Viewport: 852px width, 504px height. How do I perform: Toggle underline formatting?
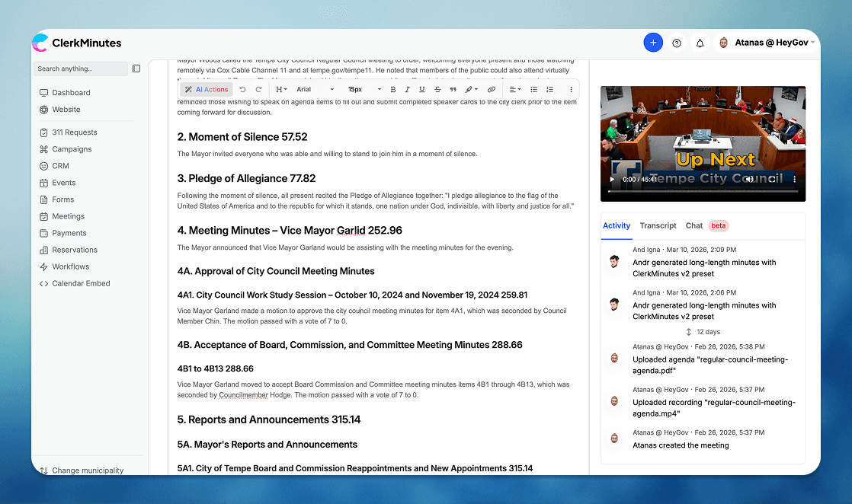click(421, 90)
